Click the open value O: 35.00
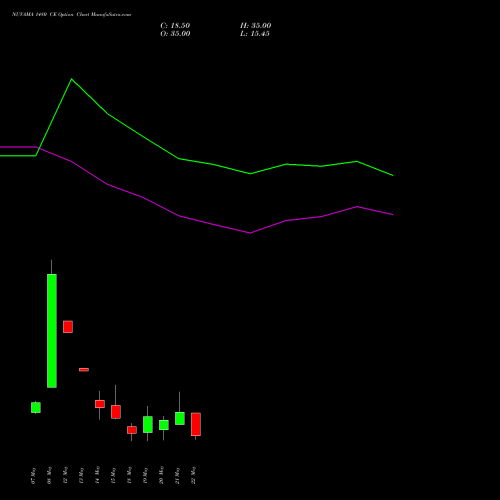 point(175,33)
